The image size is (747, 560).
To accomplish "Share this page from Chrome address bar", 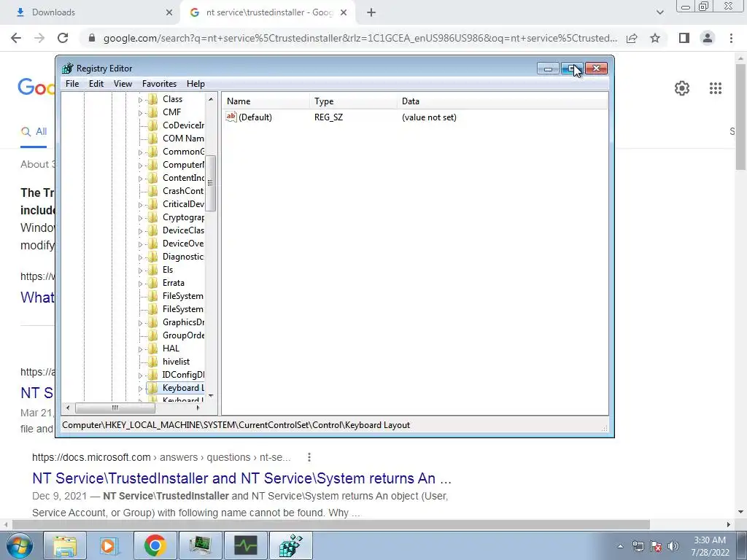I will click(632, 38).
